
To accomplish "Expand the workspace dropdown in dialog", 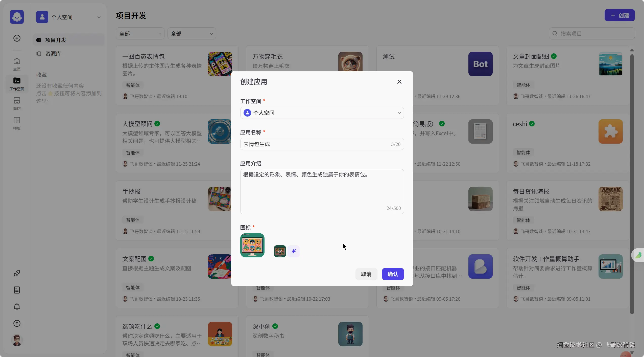I will tap(322, 113).
